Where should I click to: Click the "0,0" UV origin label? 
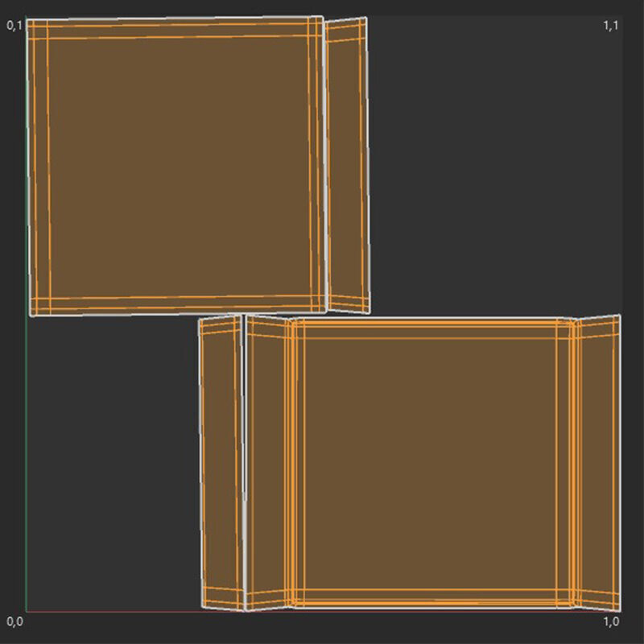point(14,621)
